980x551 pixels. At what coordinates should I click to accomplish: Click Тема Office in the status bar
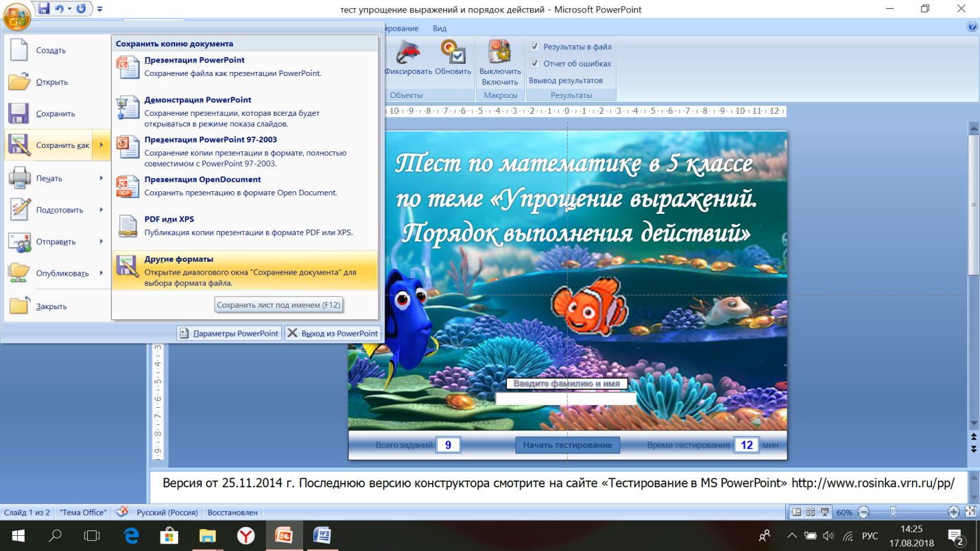83,513
